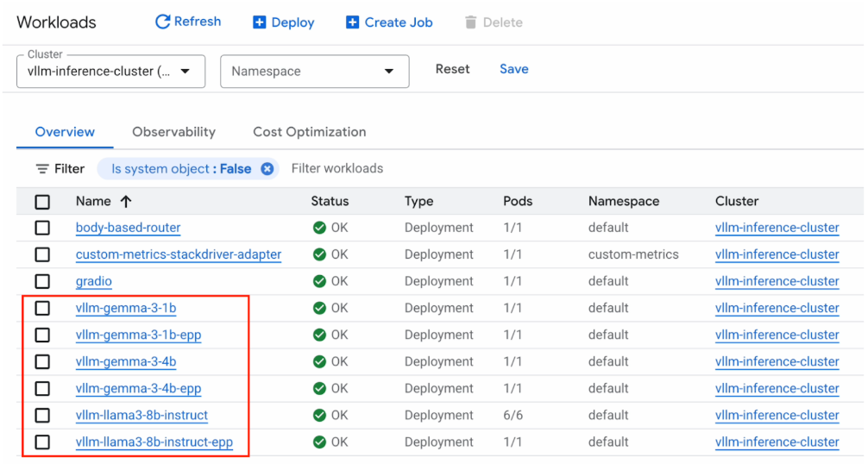Viewport: 868px width, 464px height.
Task: Open the vllm-llama3-8b-instruct-epp workload link
Action: point(154,442)
